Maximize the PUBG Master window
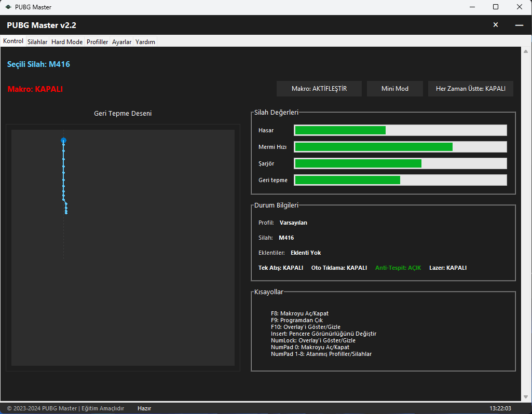 pyautogui.click(x=496, y=7)
